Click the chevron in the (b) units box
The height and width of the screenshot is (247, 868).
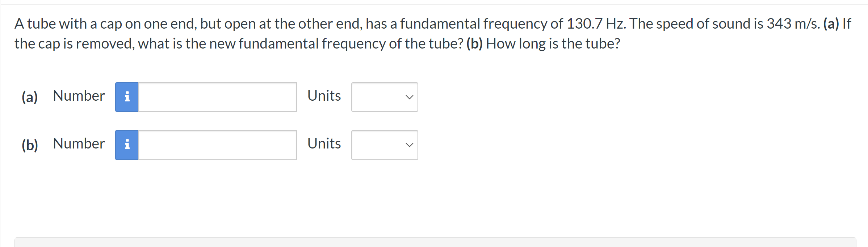[409, 145]
